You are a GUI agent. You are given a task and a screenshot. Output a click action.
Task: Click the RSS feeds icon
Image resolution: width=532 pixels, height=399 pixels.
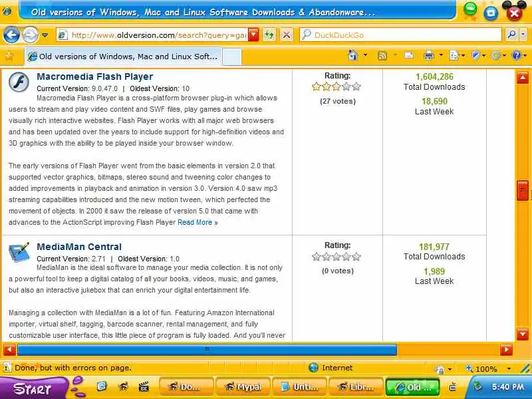click(x=382, y=56)
